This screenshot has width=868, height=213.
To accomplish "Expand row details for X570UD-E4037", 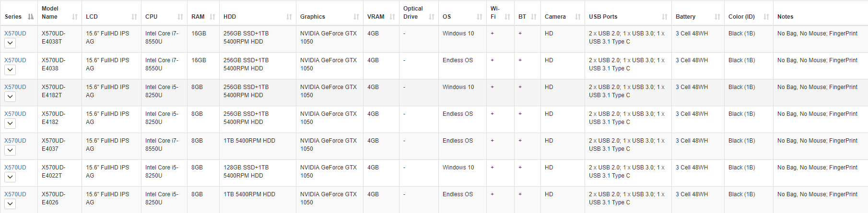I will 10,150.
